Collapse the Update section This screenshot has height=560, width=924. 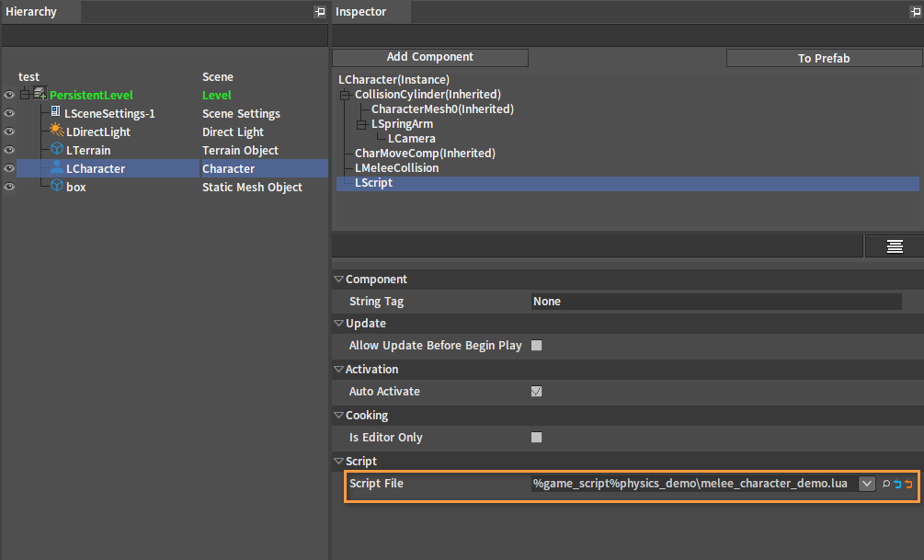(x=339, y=323)
